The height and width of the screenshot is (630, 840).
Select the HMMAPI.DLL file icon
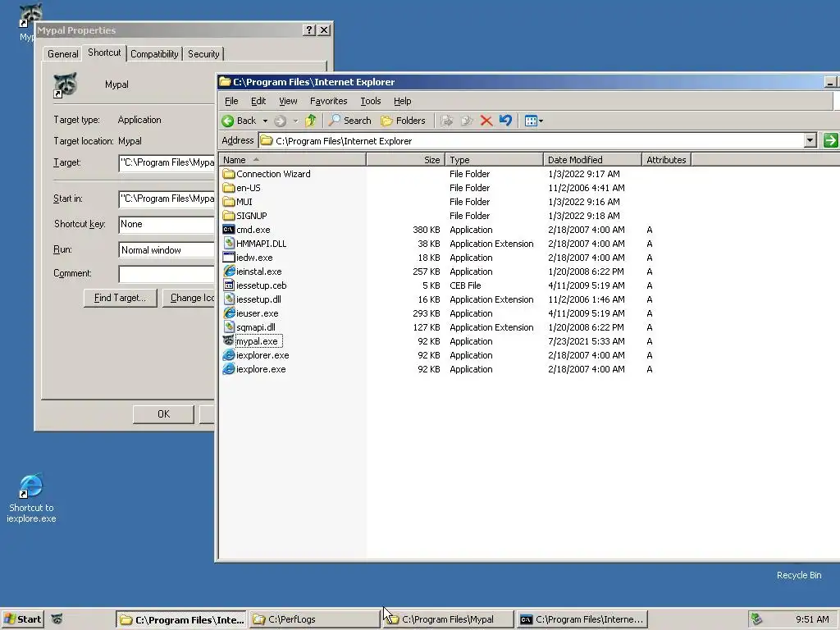[229, 244]
